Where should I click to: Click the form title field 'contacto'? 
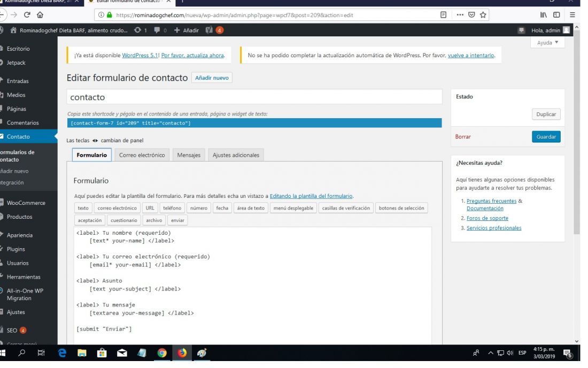254,97
